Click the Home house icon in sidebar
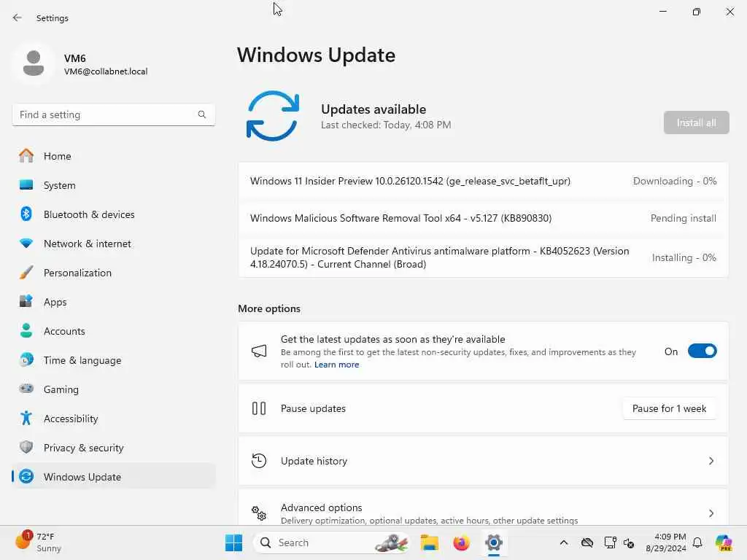Image resolution: width=747 pixels, height=560 pixels. 26,156
